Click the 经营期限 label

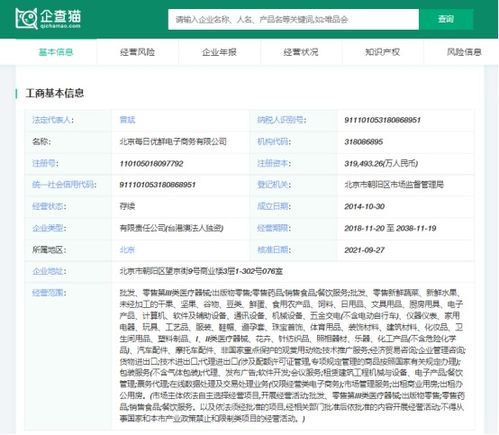274,228
